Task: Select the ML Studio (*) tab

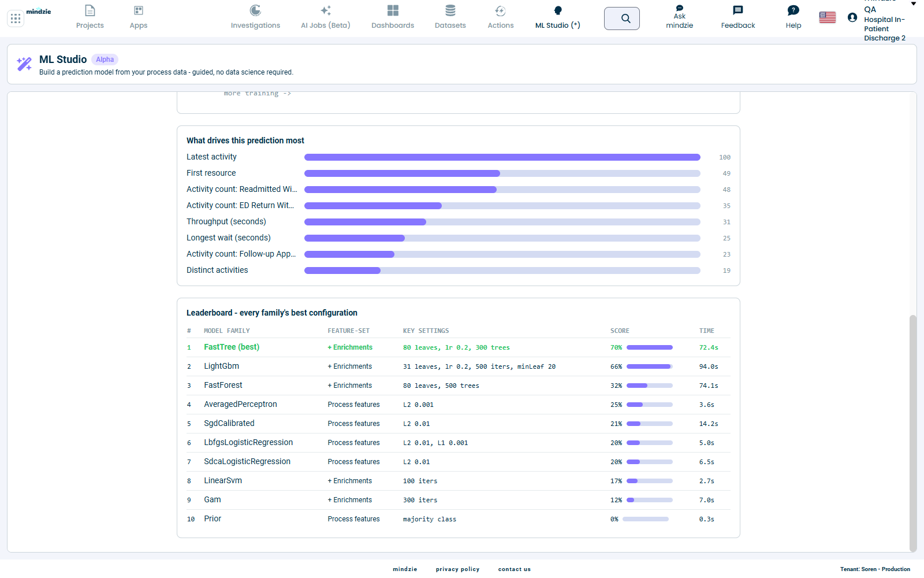Action: click(x=558, y=17)
